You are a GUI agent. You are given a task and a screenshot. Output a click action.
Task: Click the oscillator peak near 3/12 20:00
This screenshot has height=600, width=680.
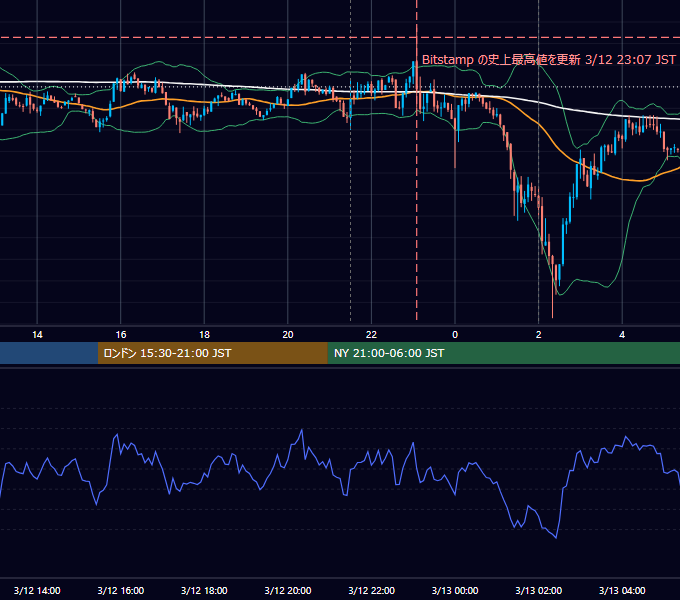click(302, 430)
